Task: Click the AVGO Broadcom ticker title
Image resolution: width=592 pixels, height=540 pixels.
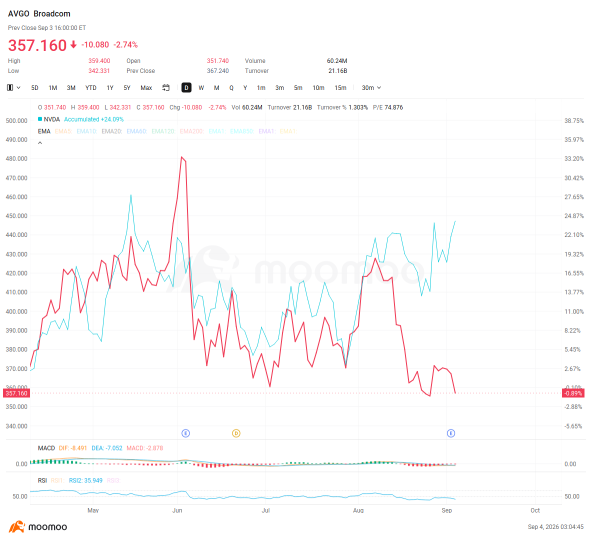Action: 39,14
